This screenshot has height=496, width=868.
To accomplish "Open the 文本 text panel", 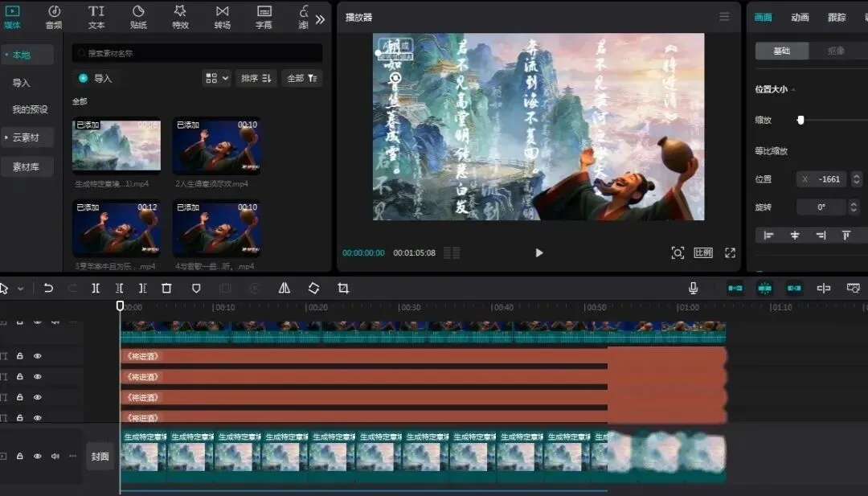I will click(96, 17).
